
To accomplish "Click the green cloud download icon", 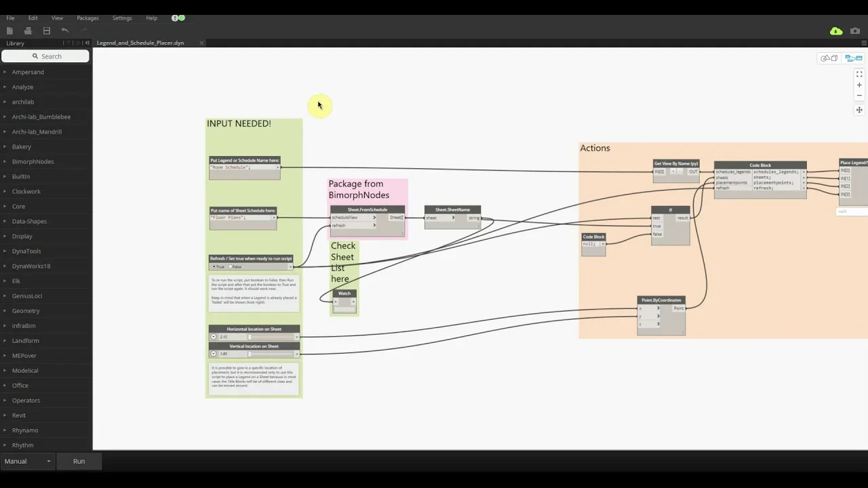I will [836, 31].
